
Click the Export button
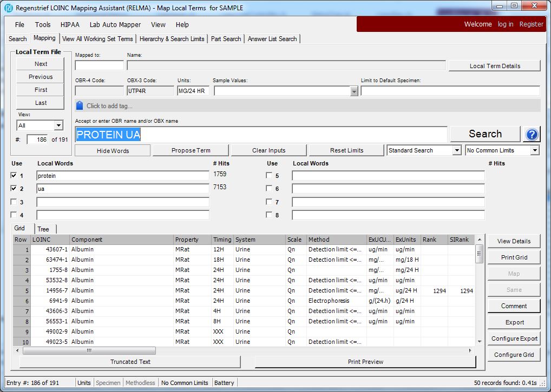pyautogui.click(x=514, y=322)
